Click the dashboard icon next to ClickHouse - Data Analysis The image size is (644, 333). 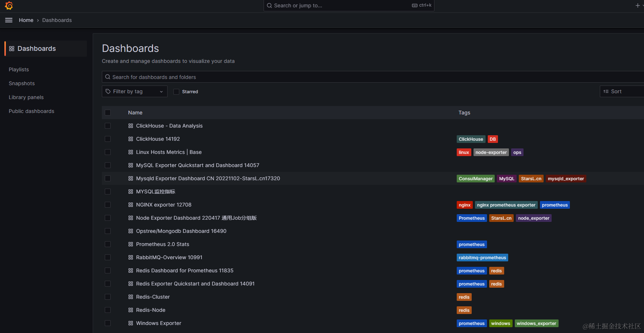[x=131, y=126]
